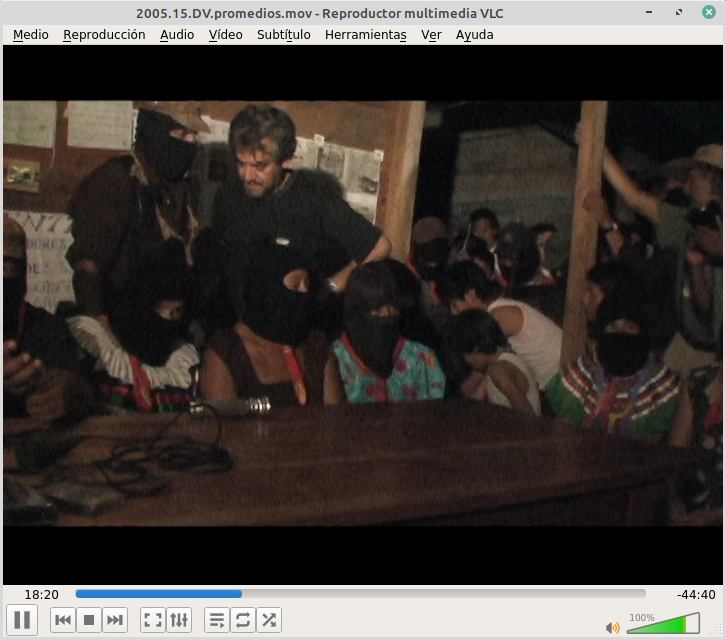Close the VLC media player window
The height and width of the screenshot is (640, 726).
709,12
